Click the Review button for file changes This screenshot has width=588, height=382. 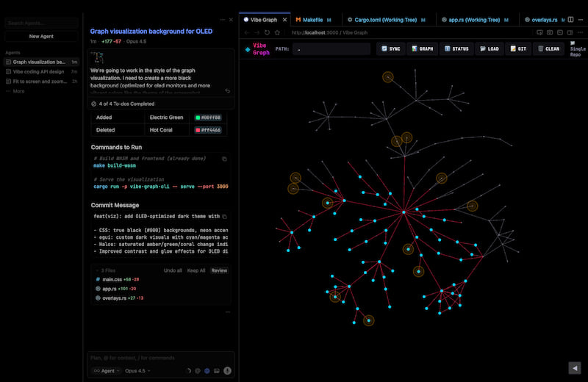219,270
